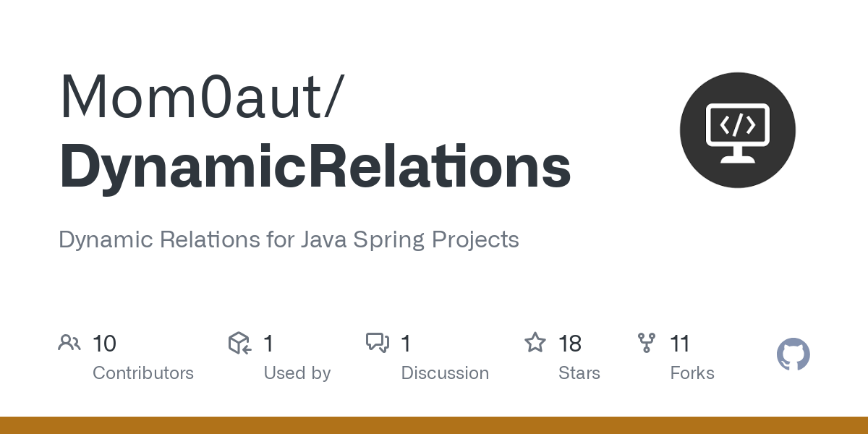868x434 pixels.
Task: Click the brown language color bar
Action: click(x=434, y=425)
